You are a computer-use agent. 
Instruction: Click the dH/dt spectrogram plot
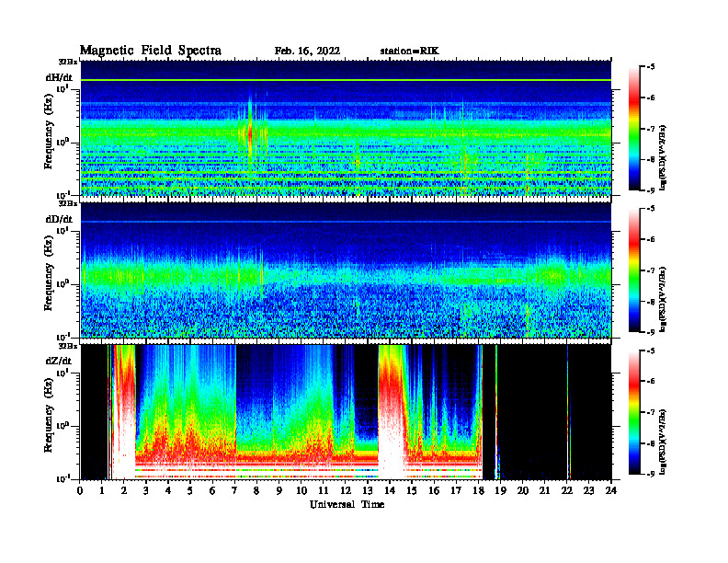pyautogui.click(x=346, y=128)
